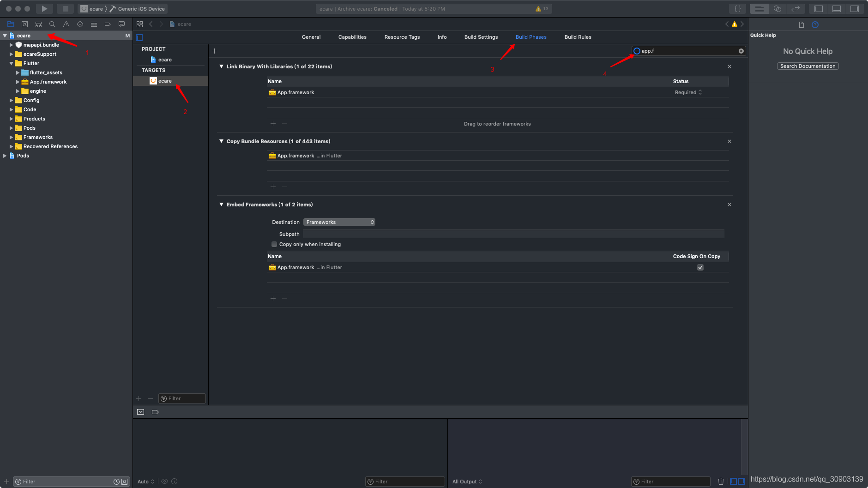Image resolution: width=868 pixels, height=488 pixels.
Task: Expand the ecareSupport folder
Action: tap(12, 54)
